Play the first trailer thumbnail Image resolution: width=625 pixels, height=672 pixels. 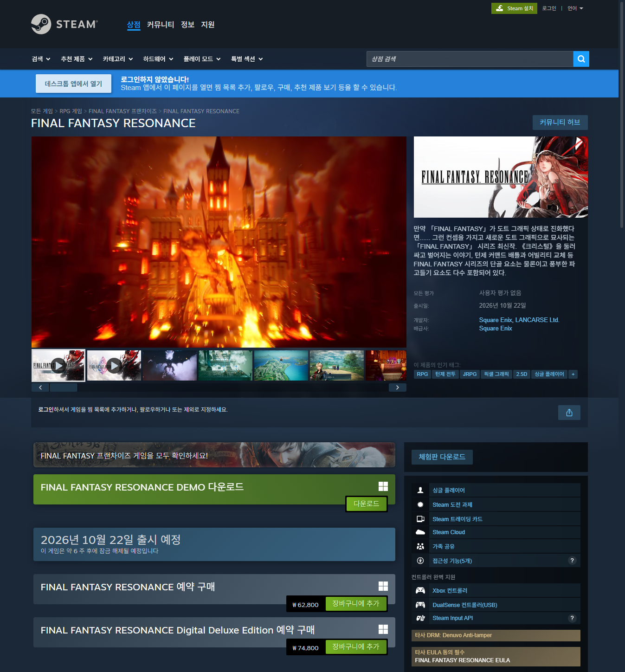pos(58,365)
